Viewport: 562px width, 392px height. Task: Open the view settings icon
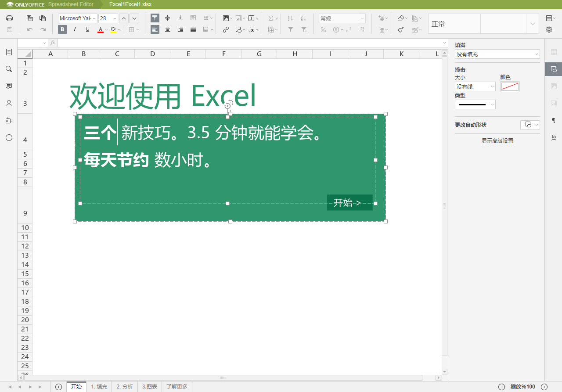click(549, 18)
